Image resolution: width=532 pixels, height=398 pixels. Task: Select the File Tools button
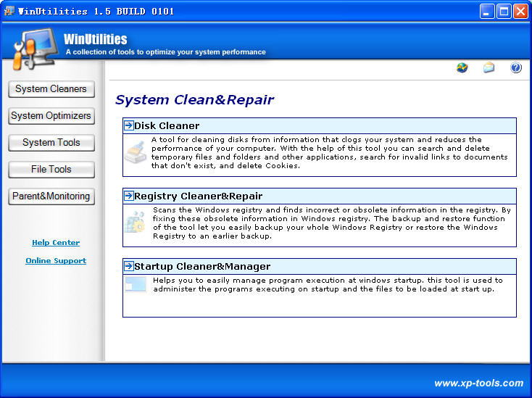tap(51, 170)
